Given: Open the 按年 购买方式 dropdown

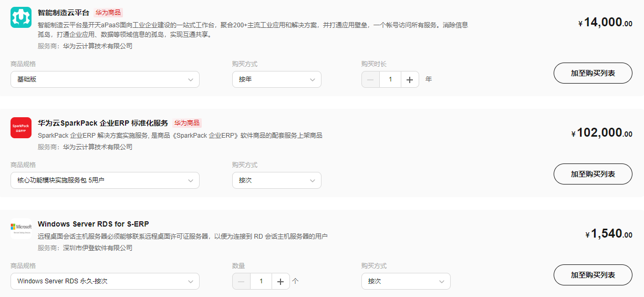Looking at the screenshot, I should click(x=277, y=79).
